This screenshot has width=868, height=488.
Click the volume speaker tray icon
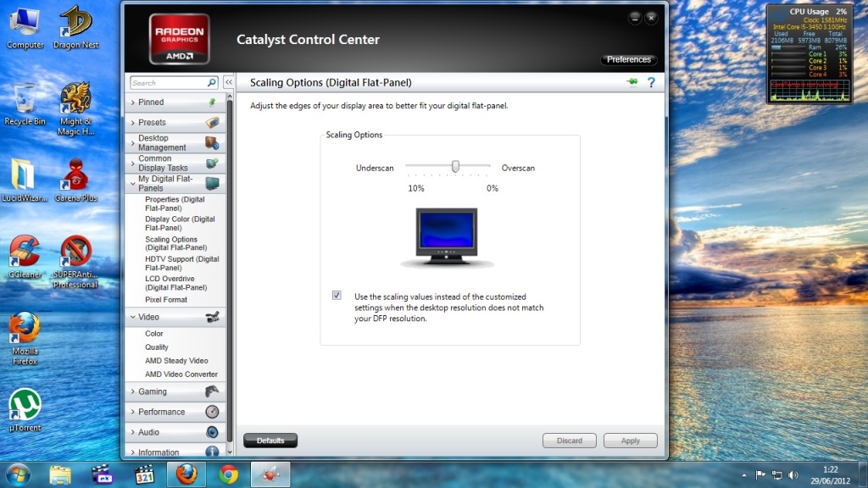(793, 474)
